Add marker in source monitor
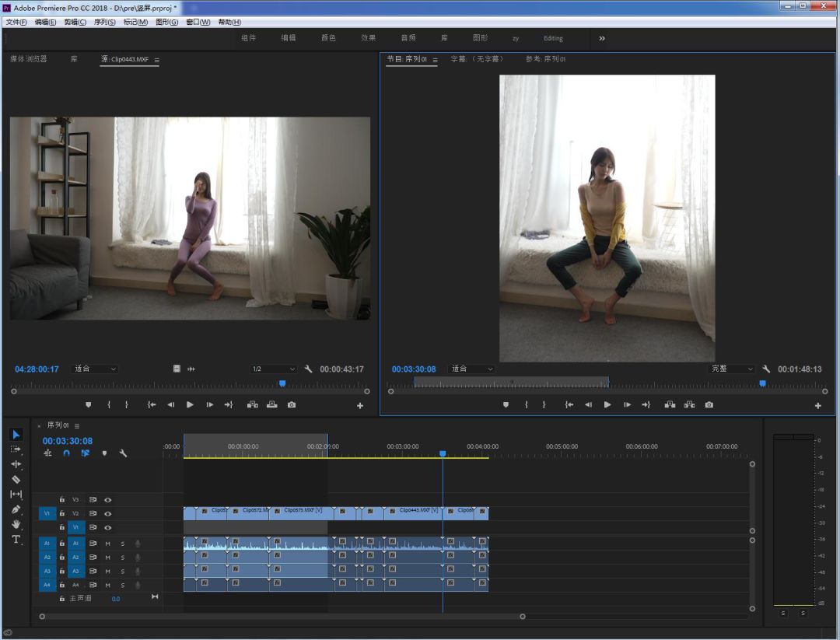Image resolution: width=840 pixels, height=640 pixels. pos(89,405)
